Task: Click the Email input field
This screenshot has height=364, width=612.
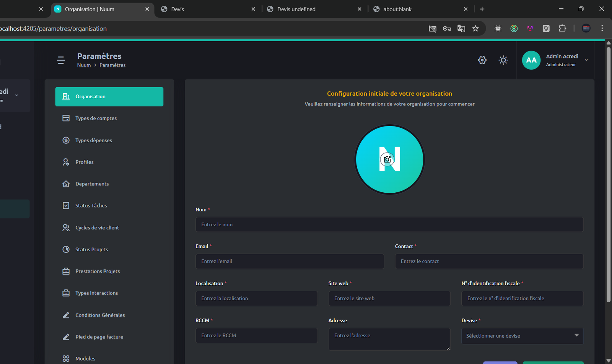Action: coord(290,262)
